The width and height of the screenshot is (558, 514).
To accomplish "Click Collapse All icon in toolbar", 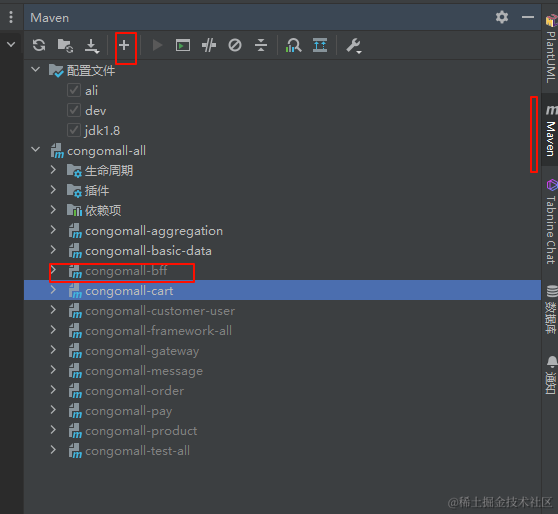I will 261,46.
